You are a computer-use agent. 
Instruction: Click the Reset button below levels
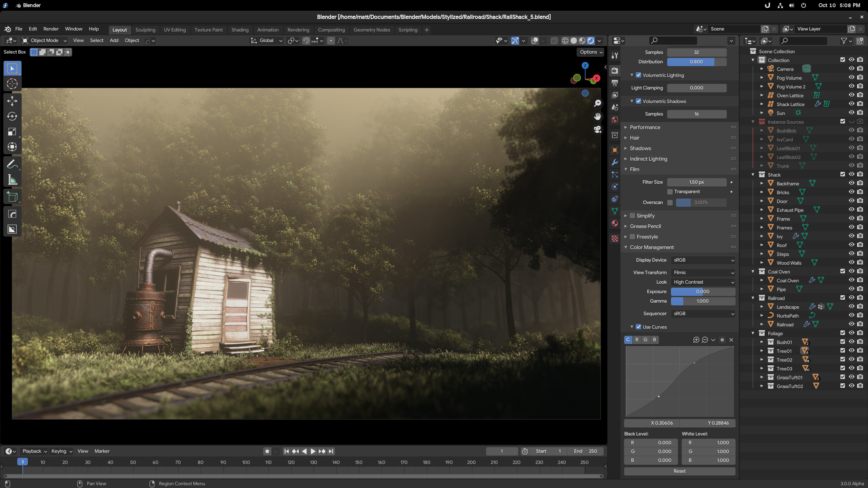(x=679, y=471)
